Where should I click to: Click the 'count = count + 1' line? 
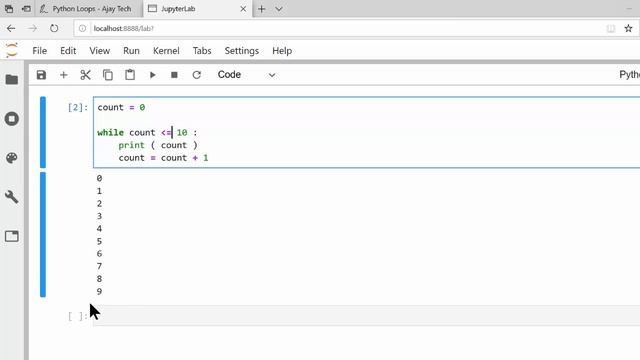[163, 158]
